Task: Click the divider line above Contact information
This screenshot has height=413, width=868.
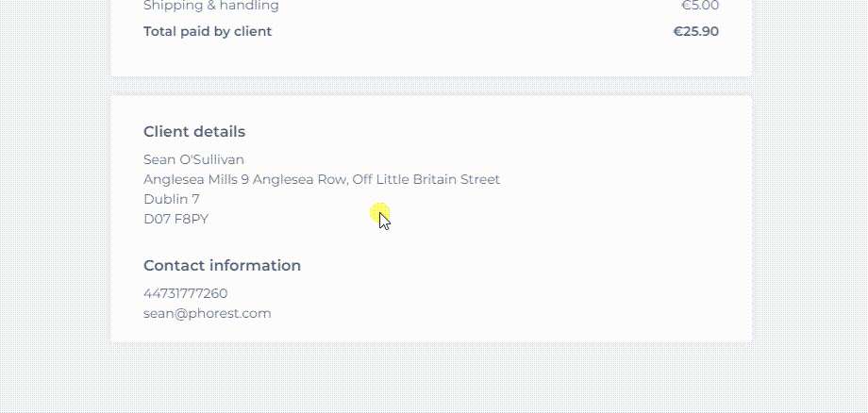Action: point(431,239)
